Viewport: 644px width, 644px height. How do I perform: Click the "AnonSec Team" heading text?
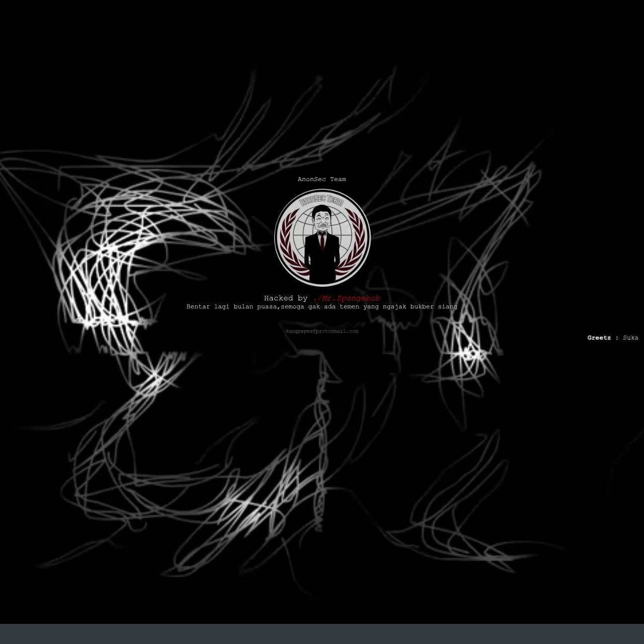322,179
